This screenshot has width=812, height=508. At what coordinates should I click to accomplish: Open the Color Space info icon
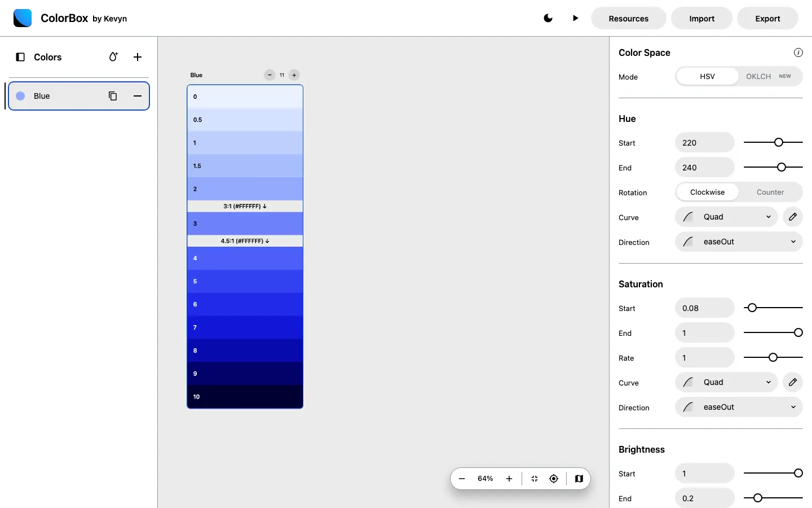click(x=798, y=52)
